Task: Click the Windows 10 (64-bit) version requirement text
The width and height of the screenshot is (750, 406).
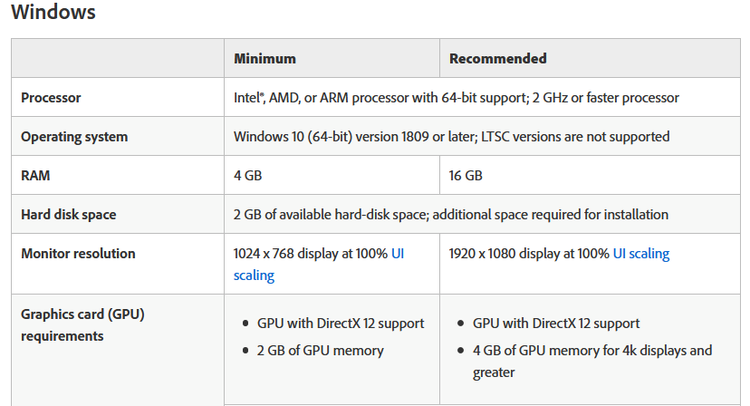Action: [451, 136]
